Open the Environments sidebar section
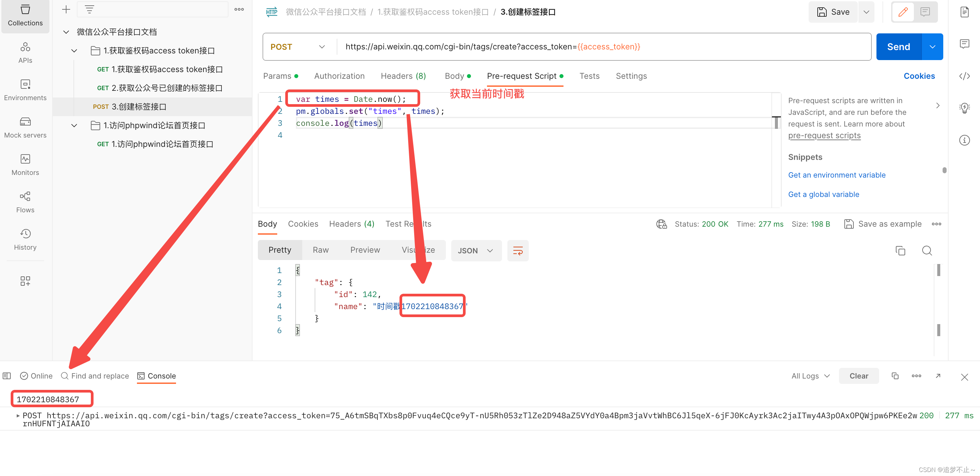The width and height of the screenshot is (980, 476). 25,90
